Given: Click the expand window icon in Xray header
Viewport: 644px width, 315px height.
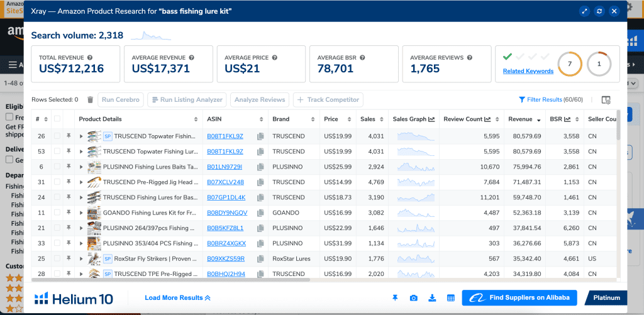Looking at the screenshot, I should (x=584, y=11).
